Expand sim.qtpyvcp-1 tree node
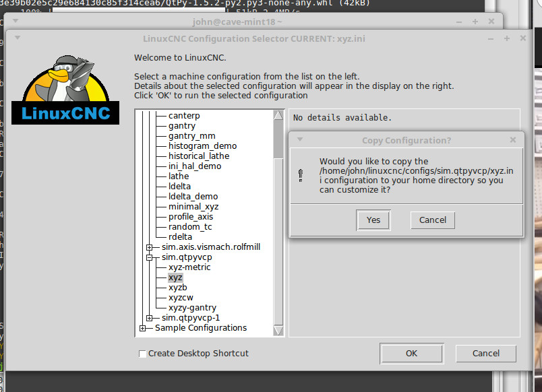Viewport: 542px width, 392px height. click(x=150, y=318)
